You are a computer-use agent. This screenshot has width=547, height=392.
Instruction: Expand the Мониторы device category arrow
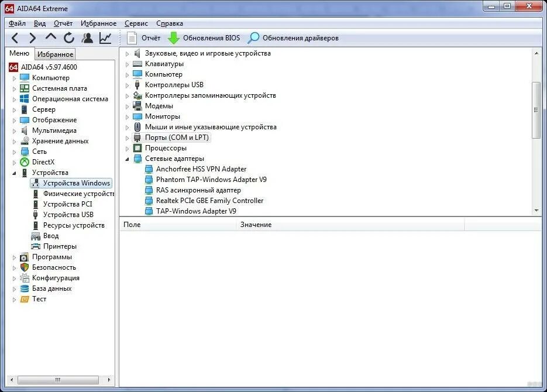(x=128, y=117)
